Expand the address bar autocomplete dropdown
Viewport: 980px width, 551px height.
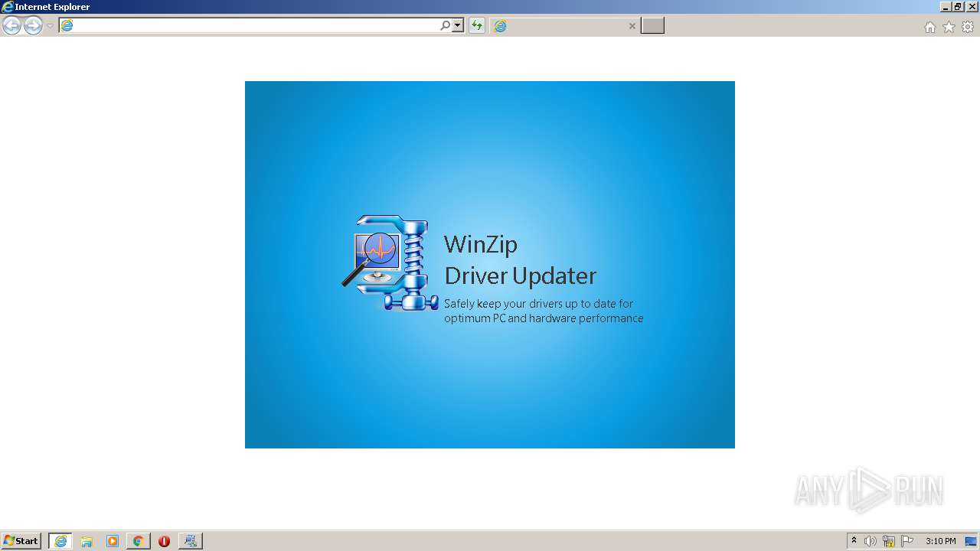point(458,26)
